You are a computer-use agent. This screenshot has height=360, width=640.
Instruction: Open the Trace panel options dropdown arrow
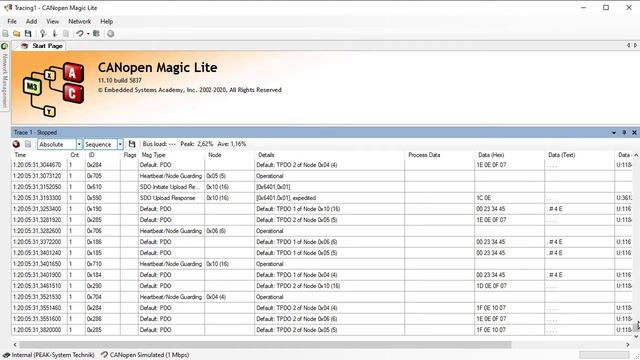[614, 133]
